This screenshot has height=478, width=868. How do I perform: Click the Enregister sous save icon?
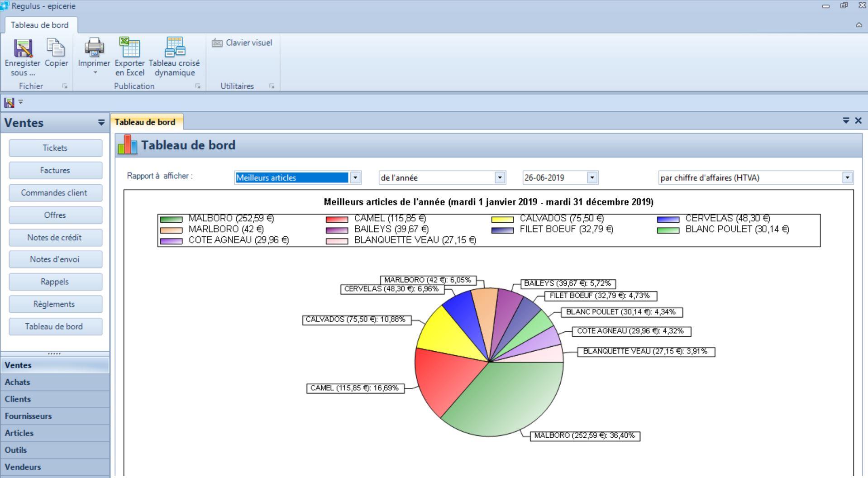(x=23, y=48)
